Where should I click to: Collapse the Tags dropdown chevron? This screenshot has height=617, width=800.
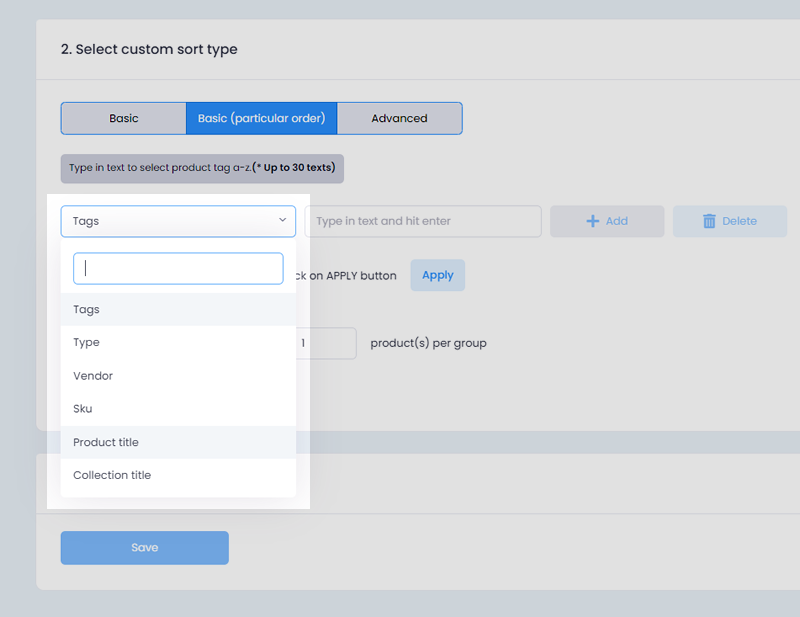click(282, 220)
